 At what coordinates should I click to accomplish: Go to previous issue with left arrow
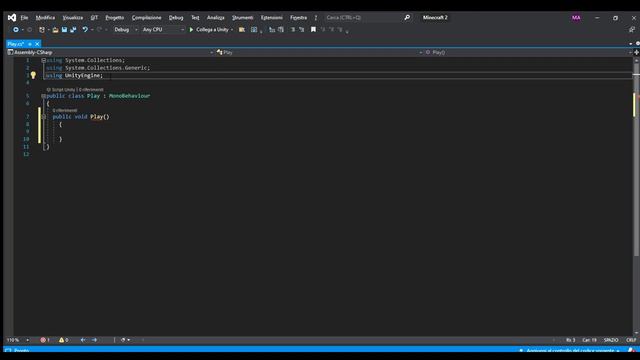tap(83, 340)
